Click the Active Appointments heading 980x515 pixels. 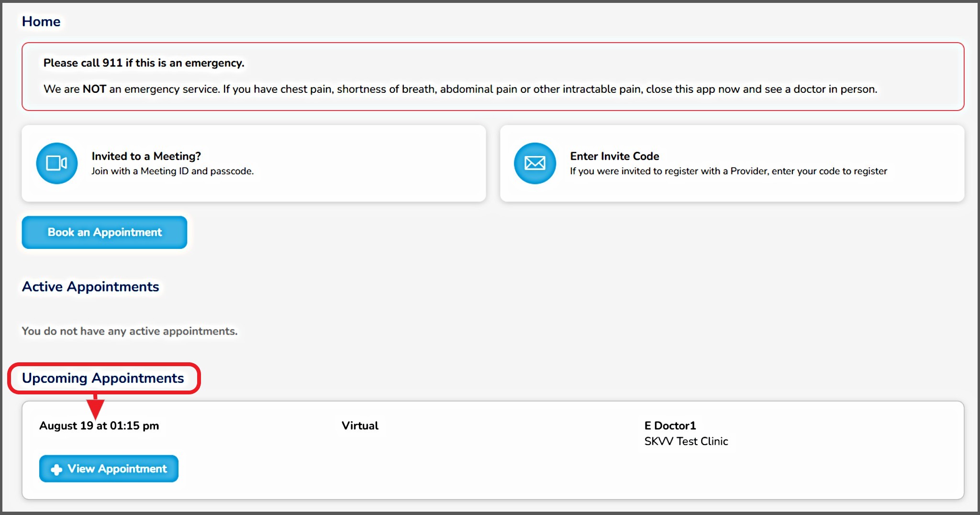(90, 287)
